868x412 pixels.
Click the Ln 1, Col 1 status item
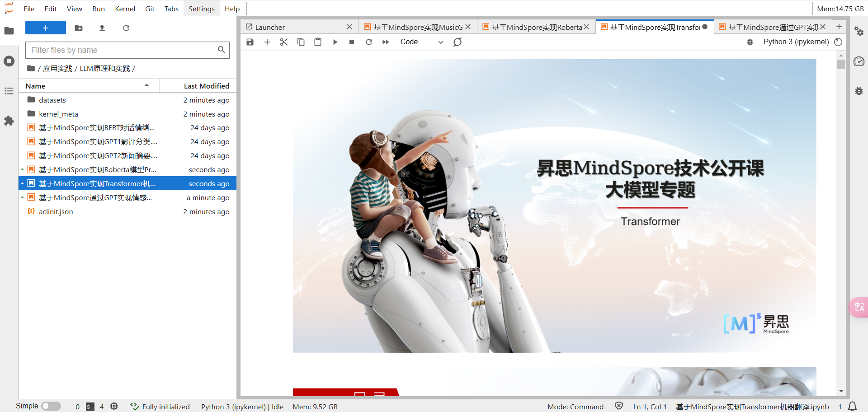coord(650,407)
